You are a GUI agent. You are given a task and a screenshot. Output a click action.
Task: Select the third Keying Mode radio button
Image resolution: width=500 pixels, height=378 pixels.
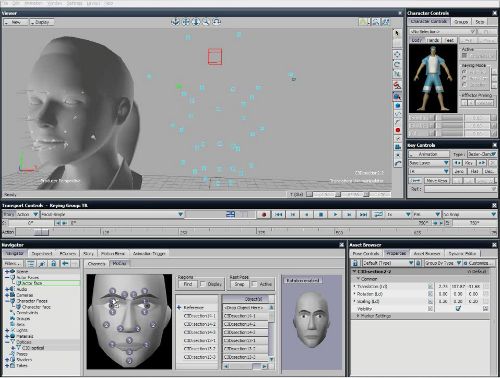tap(464, 85)
